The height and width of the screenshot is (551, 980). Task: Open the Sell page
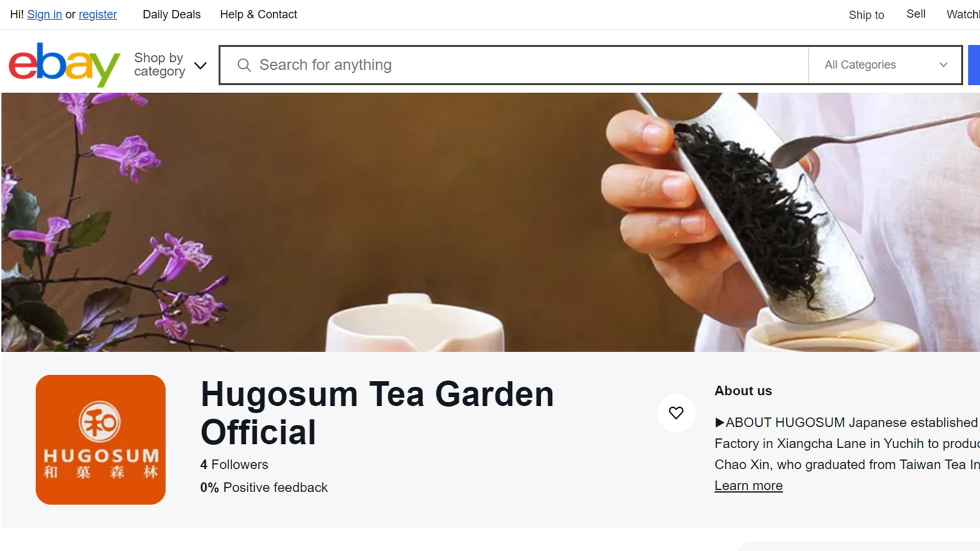tap(916, 14)
